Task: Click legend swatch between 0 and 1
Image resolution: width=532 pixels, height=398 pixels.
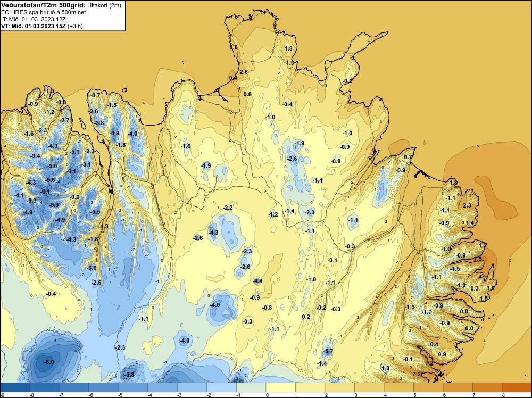Action: pyautogui.click(x=280, y=387)
